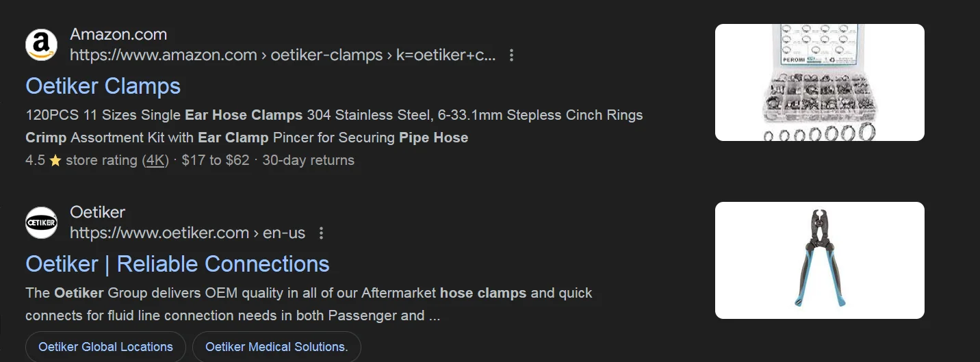The width and height of the screenshot is (980, 362).
Task: Open the hose clamp assortment kit thumbnail
Action: pyautogui.click(x=819, y=82)
